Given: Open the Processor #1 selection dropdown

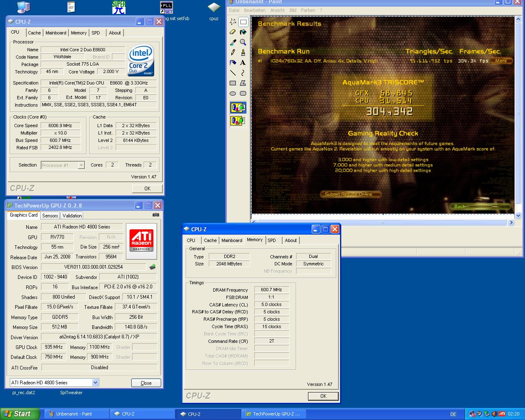Looking at the screenshot, I should click(x=81, y=165).
